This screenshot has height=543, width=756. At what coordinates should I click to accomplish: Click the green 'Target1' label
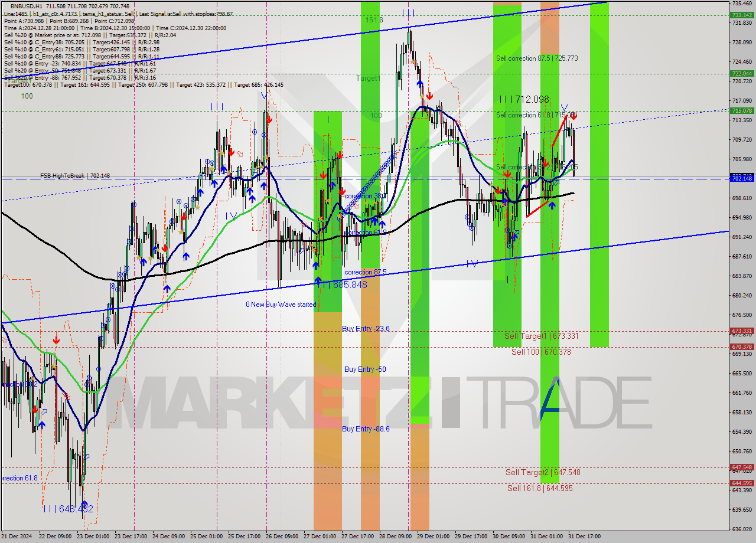point(368,78)
